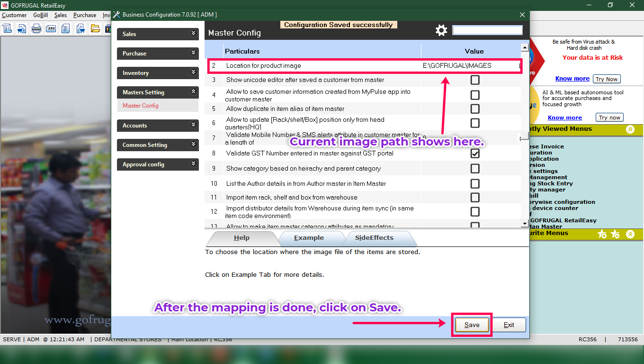The width and height of the screenshot is (644, 364).
Task: Open 'device counter' entry in Recently Viewed Menus
Action: [x=555, y=208]
